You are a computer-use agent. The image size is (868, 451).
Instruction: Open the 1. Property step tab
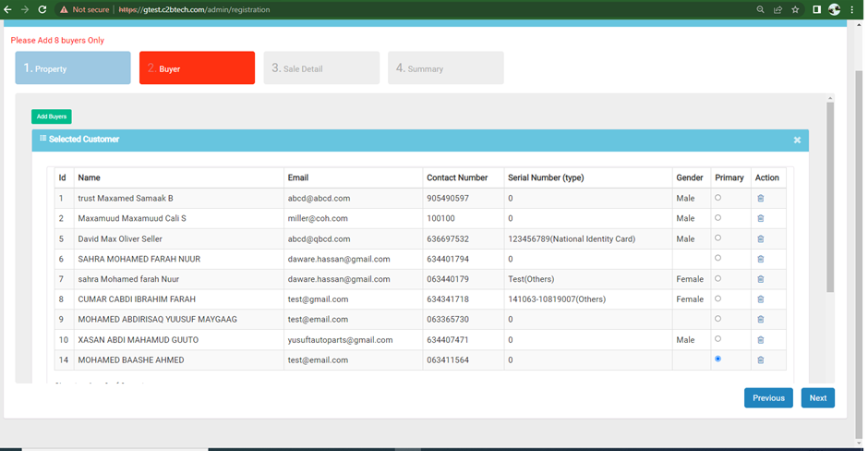pyautogui.click(x=73, y=68)
